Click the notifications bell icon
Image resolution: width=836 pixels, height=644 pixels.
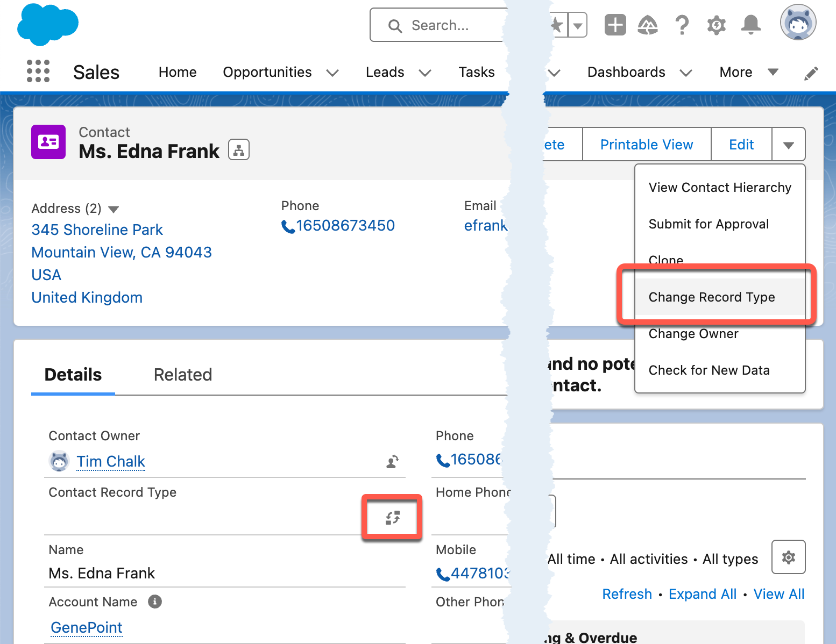[x=751, y=24]
